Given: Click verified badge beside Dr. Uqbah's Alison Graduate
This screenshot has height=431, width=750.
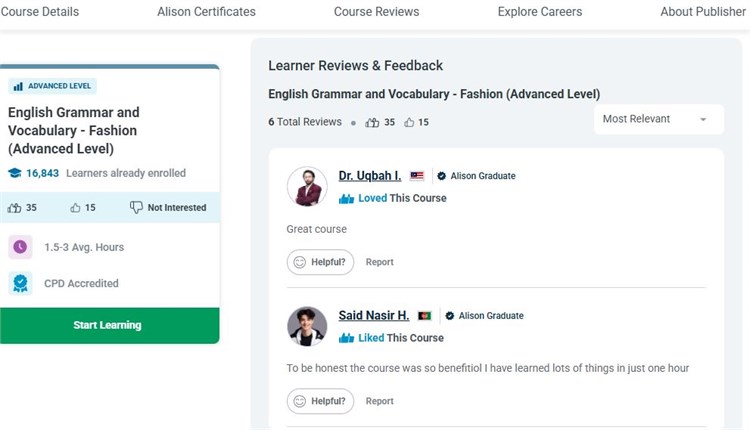Looking at the screenshot, I should 441,176.
